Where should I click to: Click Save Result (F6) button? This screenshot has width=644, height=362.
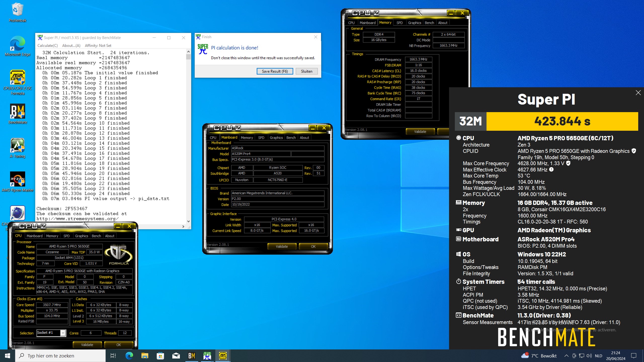coord(275,71)
